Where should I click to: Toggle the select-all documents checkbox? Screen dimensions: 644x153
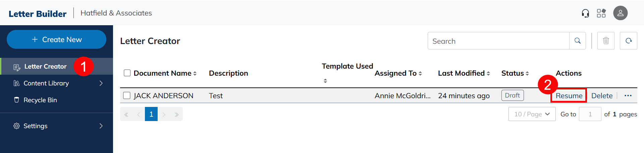[127, 73]
